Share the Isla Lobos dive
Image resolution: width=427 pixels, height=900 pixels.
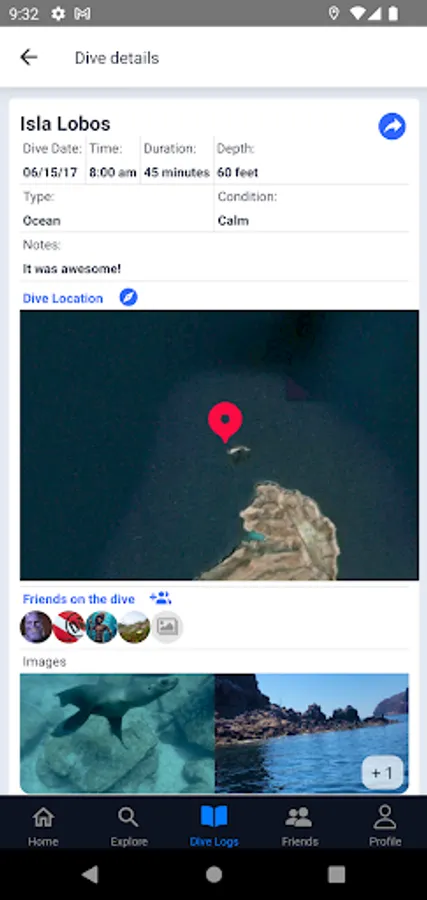pos(392,126)
